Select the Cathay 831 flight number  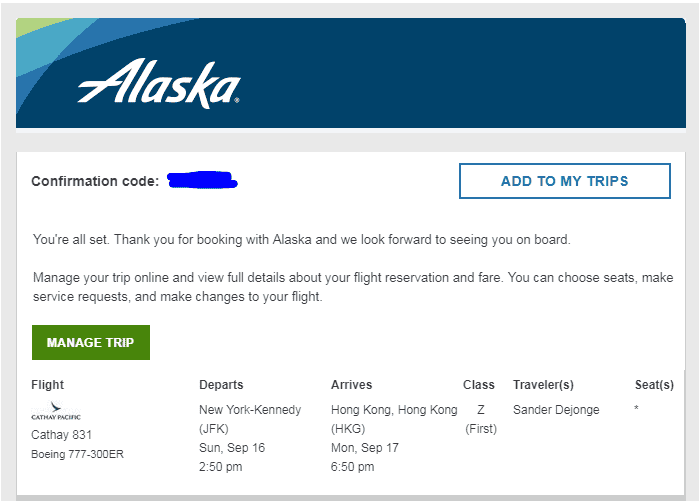coord(63,435)
